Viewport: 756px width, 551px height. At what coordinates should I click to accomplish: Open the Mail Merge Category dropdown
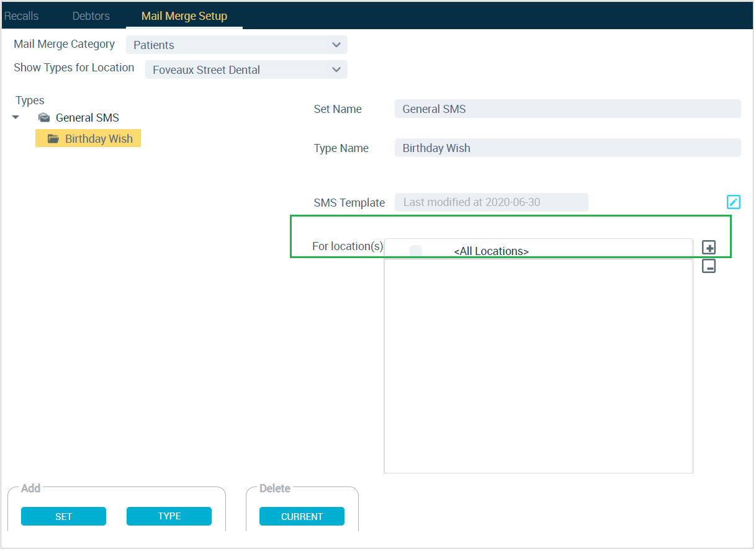(236, 45)
